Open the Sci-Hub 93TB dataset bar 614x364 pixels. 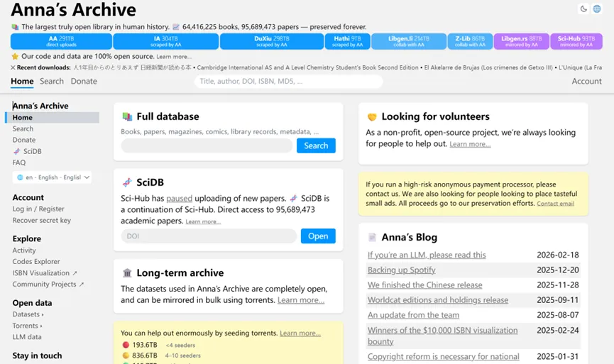click(576, 41)
